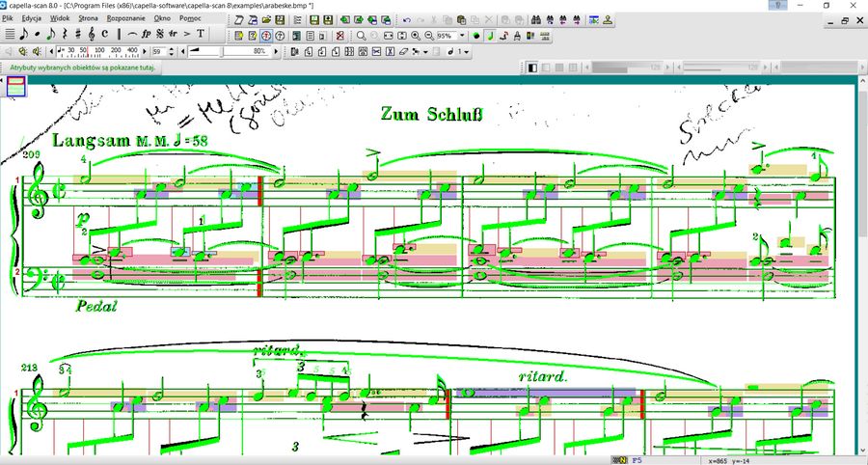Open the Widok menu
The height and width of the screenshot is (465, 868).
(60, 18)
